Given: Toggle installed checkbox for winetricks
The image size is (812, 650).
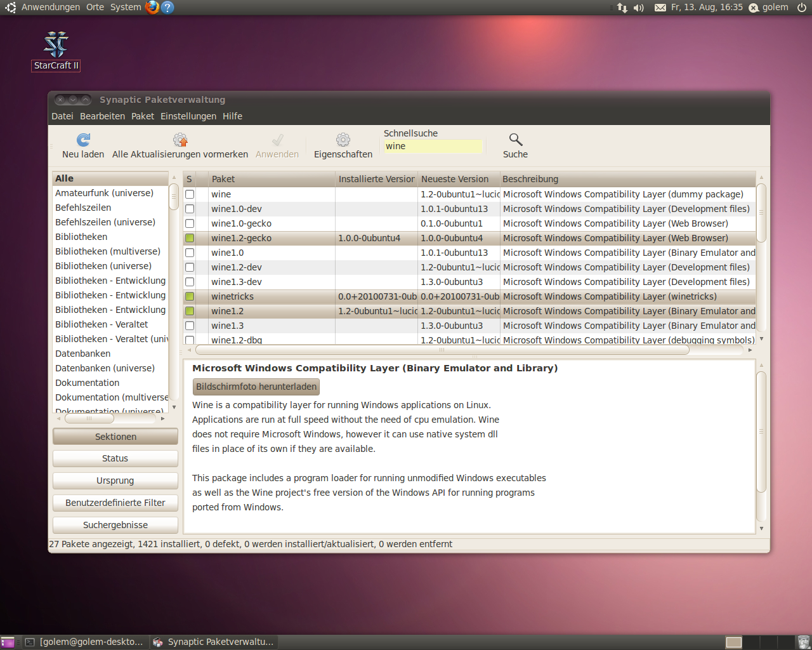Looking at the screenshot, I should [x=190, y=296].
